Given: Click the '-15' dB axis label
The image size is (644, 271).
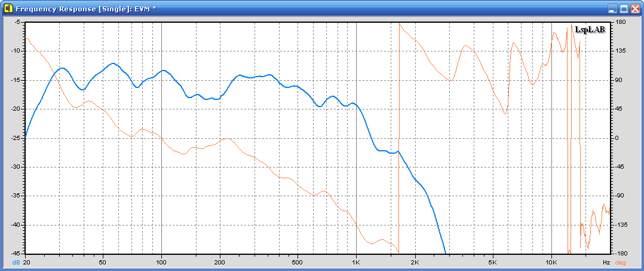Looking at the screenshot, I should pyautogui.click(x=16, y=80).
